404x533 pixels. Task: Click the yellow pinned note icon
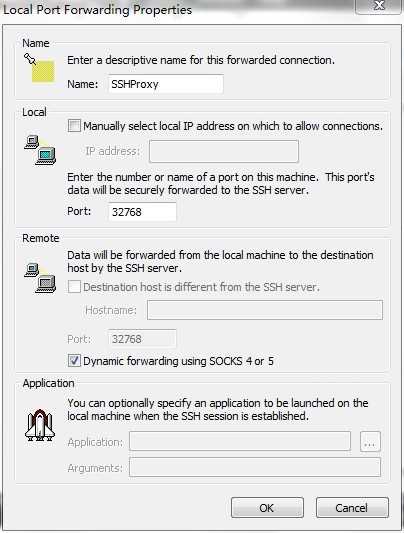(39, 68)
